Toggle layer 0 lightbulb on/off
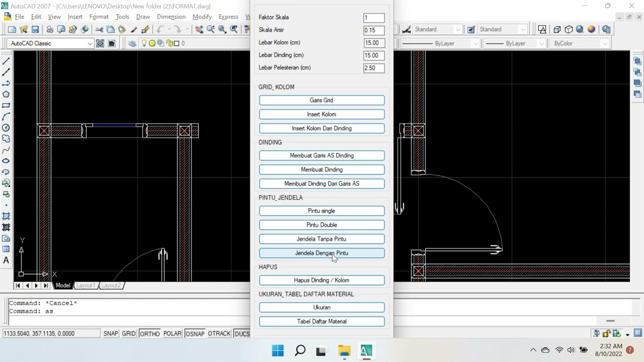The image size is (644, 362). click(x=144, y=43)
